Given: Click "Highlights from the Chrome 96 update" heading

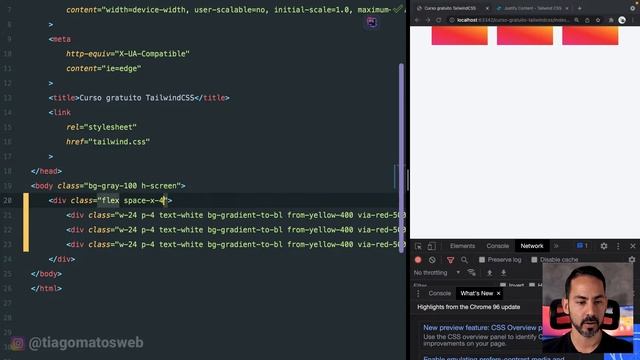Looking at the screenshot, I should pos(469,307).
